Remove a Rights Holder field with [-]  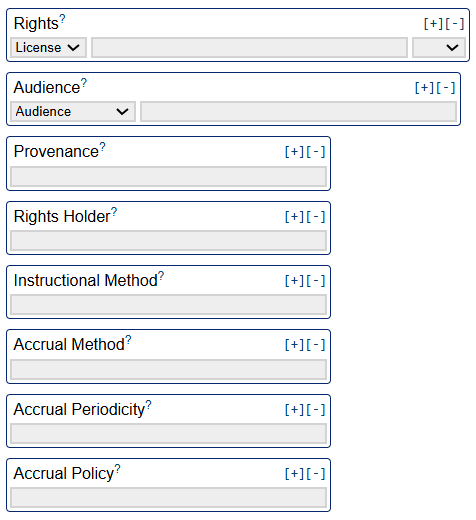tap(316, 217)
